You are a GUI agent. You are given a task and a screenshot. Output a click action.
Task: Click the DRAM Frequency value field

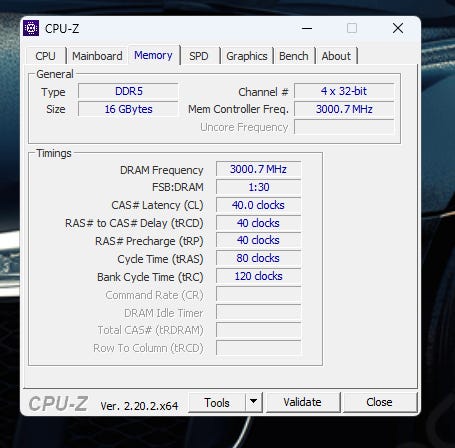pos(258,169)
